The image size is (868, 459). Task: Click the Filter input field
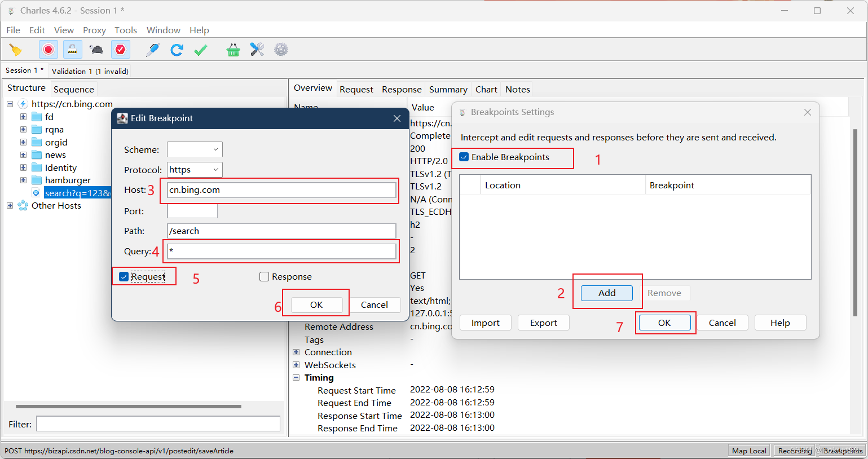coord(158,424)
